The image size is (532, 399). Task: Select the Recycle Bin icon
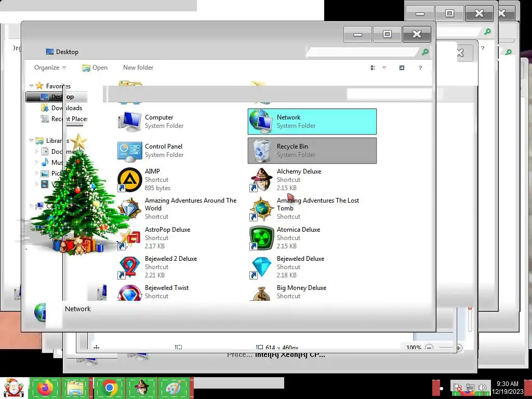(x=261, y=151)
